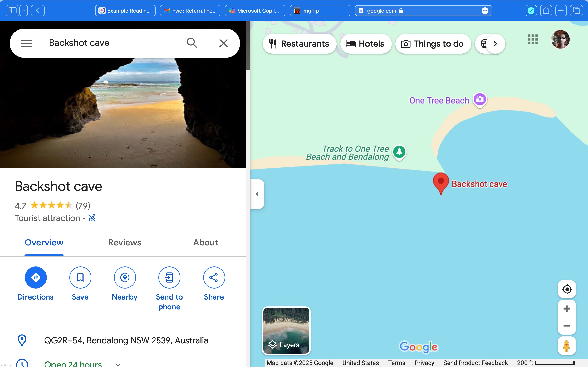
Task: Expand the Open 24 hours schedule
Action: click(118, 364)
